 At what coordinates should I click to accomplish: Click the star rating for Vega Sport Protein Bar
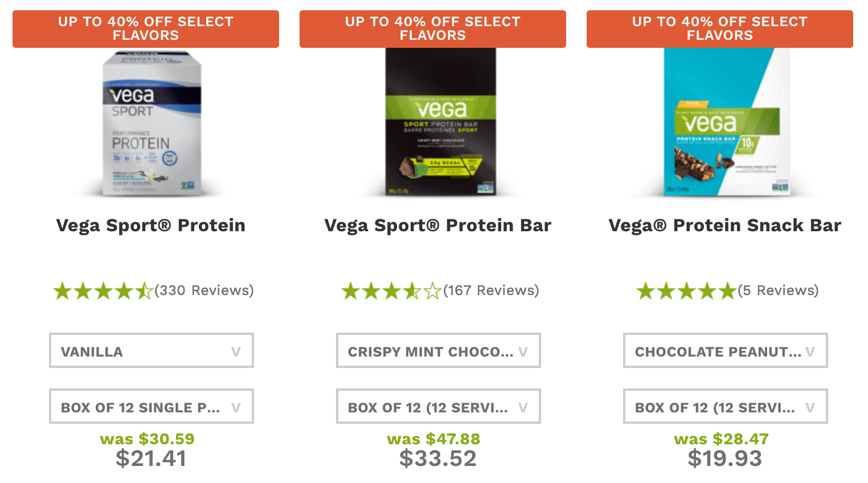click(x=391, y=291)
